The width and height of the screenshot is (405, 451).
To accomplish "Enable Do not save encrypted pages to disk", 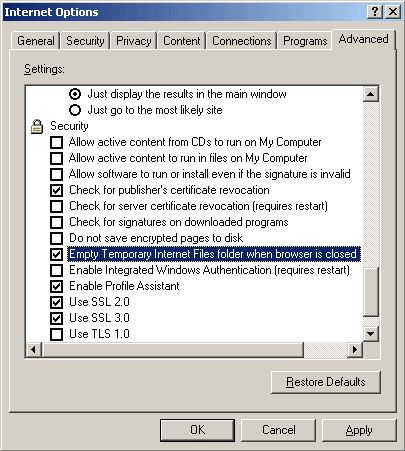I will pyautogui.click(x=56, y=238).
